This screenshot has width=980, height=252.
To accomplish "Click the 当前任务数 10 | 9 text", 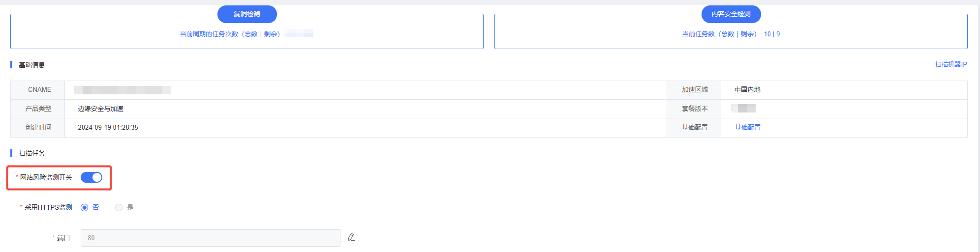I will click(731, 34).
